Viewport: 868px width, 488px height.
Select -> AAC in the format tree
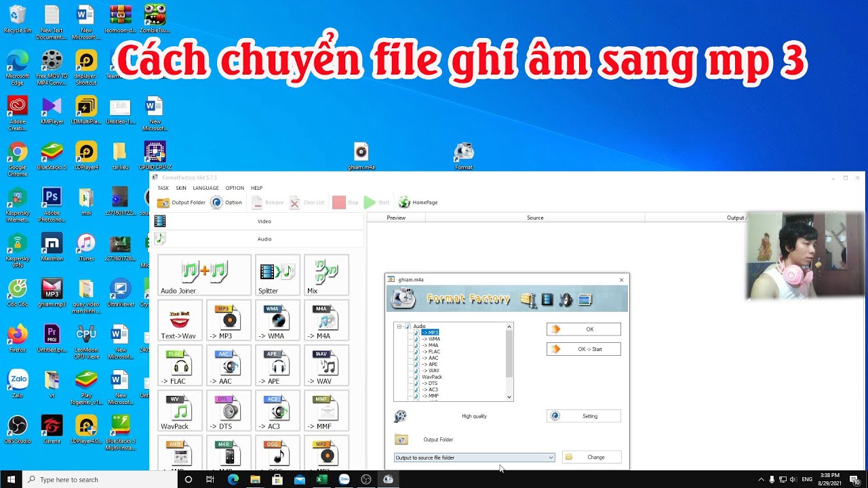430,358
